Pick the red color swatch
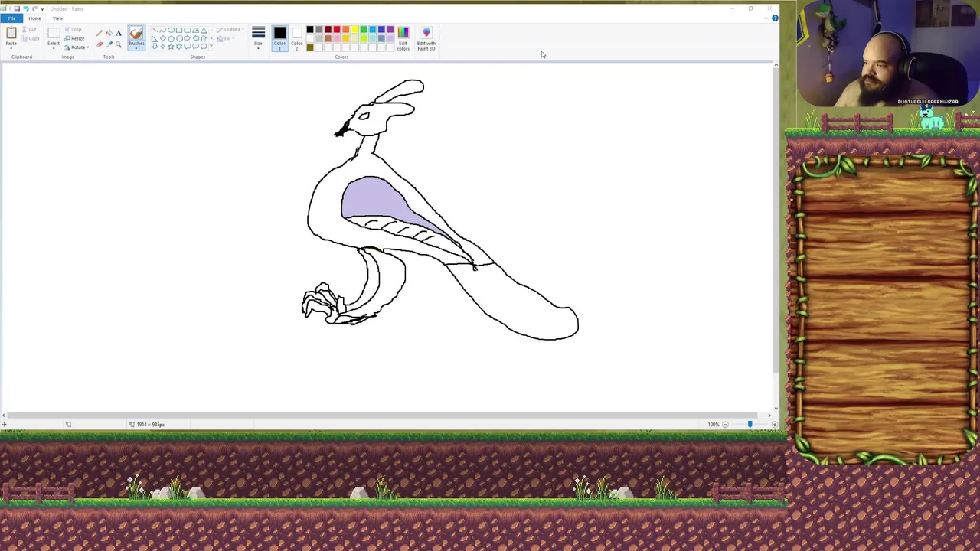Image resolution: width=980 pixels, height=551 pixels. (x=337, y=29)
